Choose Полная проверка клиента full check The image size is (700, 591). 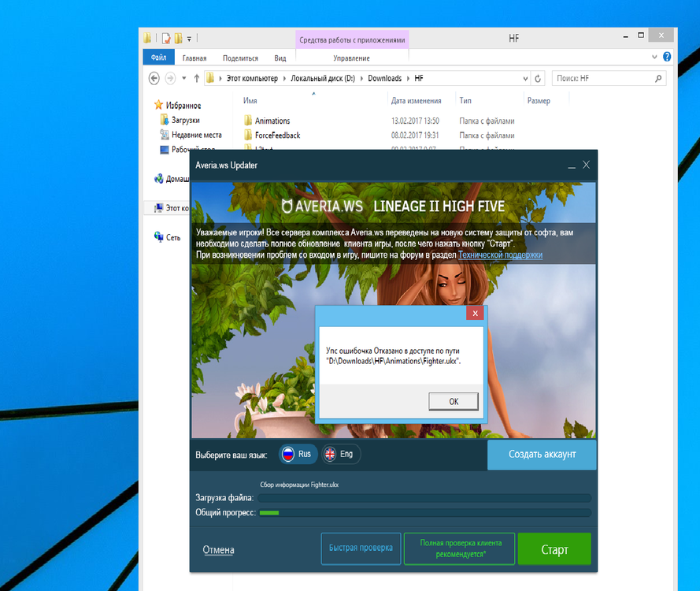pos(459,548)
